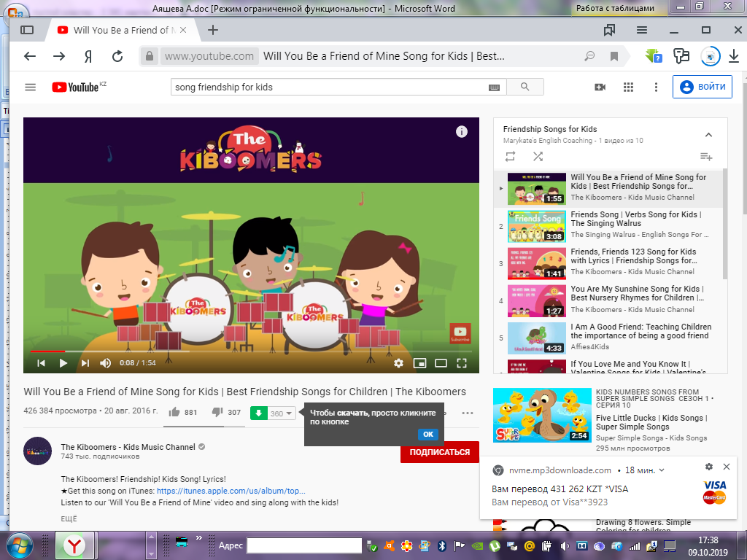Click the video Subscribe watermark
This screenshot has width=747, height=560.
click(460, 332)
